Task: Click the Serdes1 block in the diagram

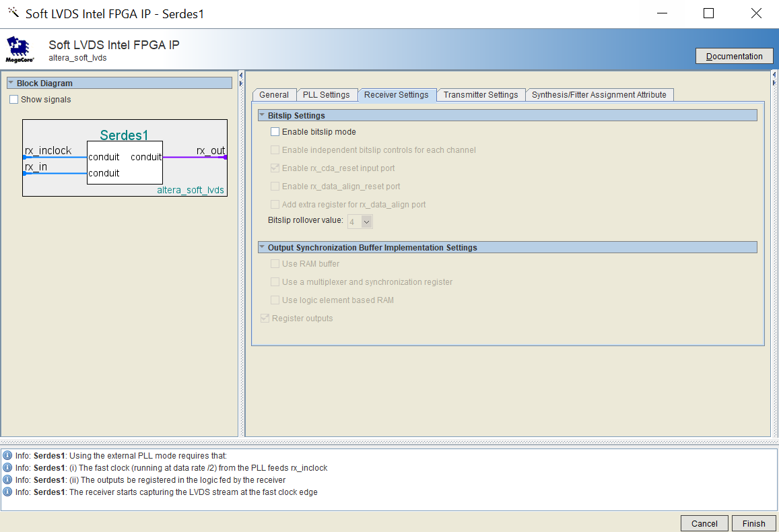Action: click(x=125, y=163)
